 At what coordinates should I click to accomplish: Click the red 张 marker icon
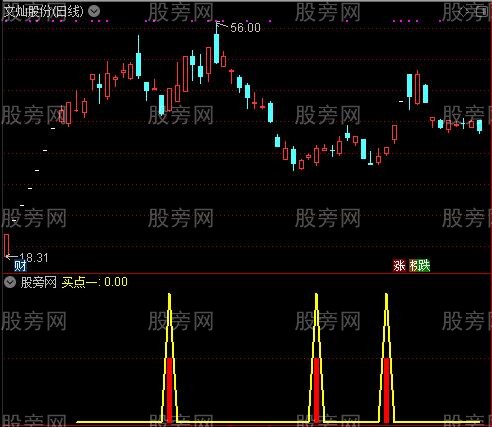coord(399,266)
